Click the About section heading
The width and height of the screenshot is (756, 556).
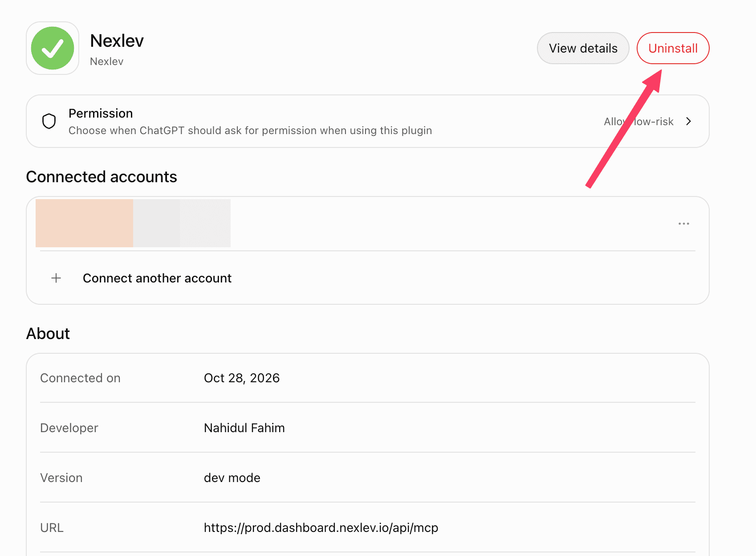[48, 334]
